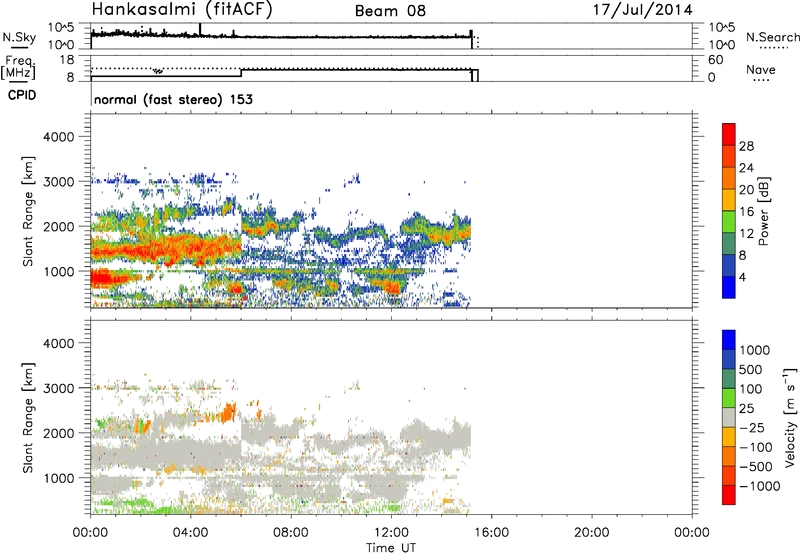The image size is (800, 554).
Task: Click the '20:00' time axis label
Action: (x=591, y=533)
